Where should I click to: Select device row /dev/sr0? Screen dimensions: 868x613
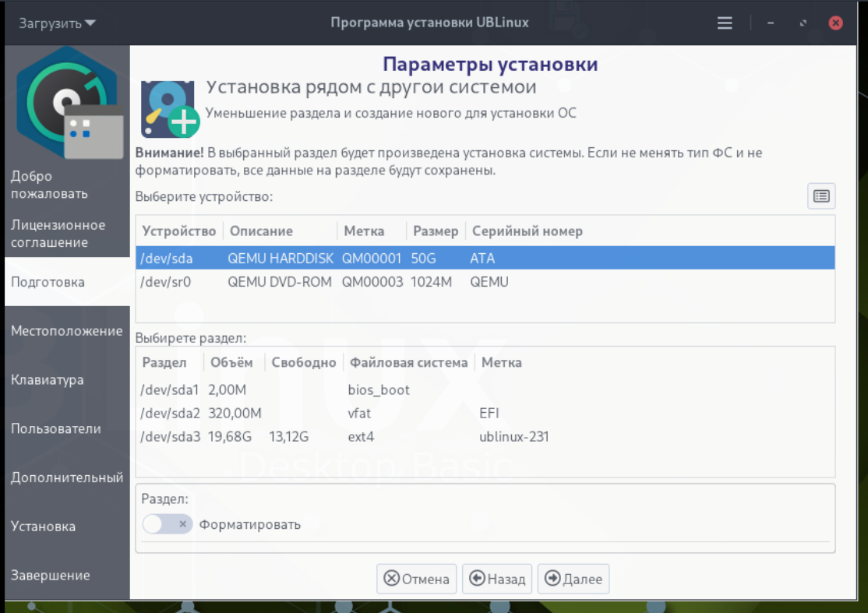[x=485, y=282]
